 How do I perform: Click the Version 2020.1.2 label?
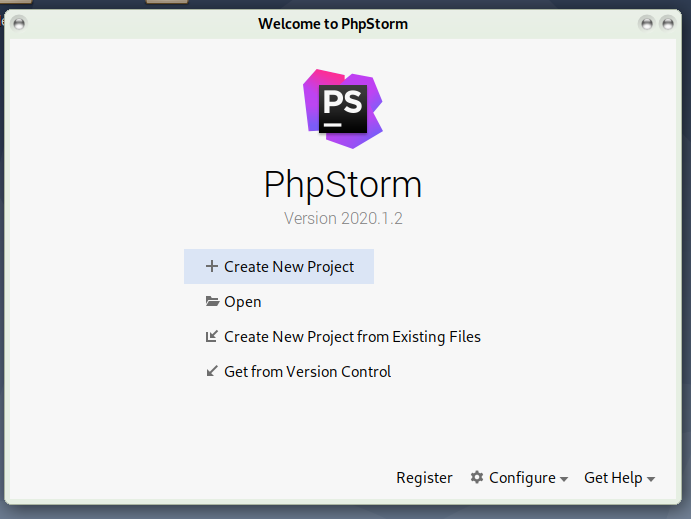coord(343,218)
